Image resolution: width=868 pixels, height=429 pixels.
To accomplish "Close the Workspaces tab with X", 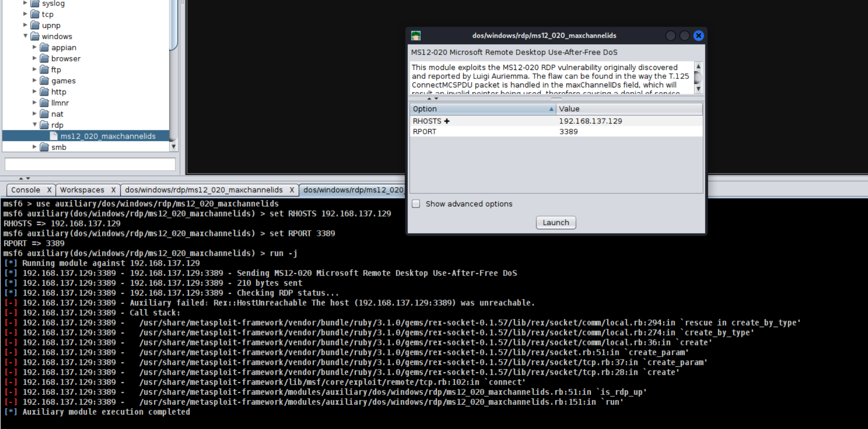I will 113,190.
